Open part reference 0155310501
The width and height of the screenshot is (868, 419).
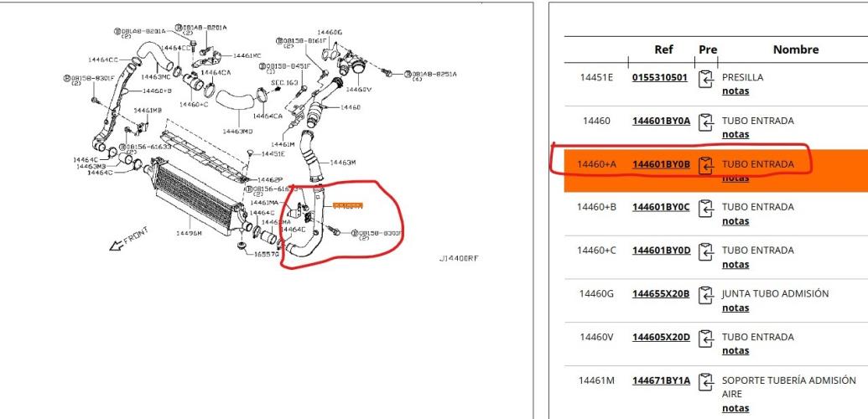coord(660,78)
